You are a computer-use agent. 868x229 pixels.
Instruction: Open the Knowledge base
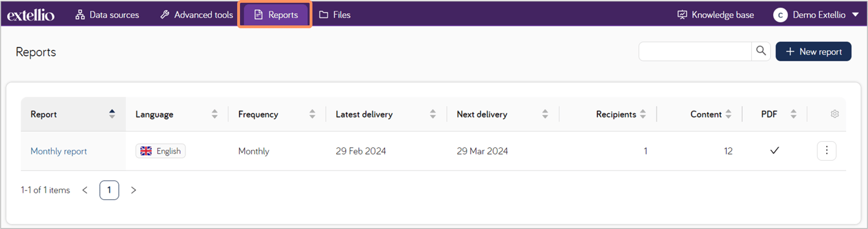pos(715,15)
